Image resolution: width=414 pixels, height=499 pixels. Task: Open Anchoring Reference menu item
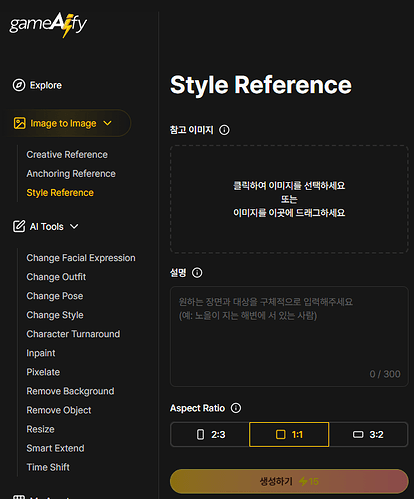71,174
